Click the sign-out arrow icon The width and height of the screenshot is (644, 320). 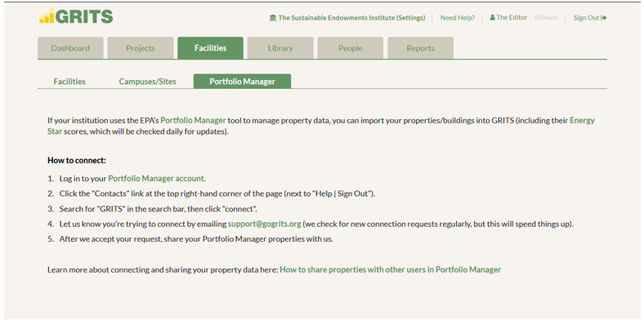point(604,18)
